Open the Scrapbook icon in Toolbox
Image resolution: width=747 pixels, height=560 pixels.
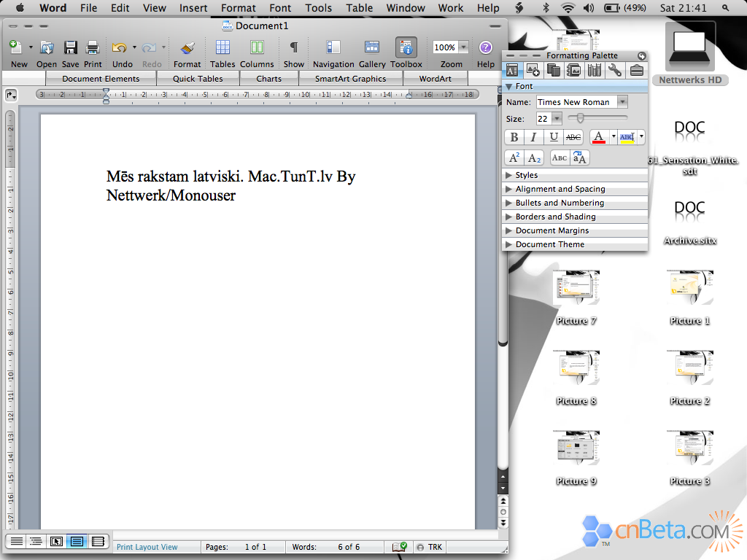573,71
